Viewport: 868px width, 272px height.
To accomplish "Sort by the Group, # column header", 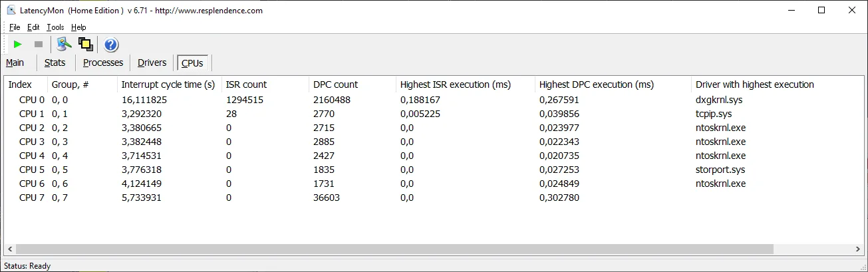I will [x=82, y=84].
